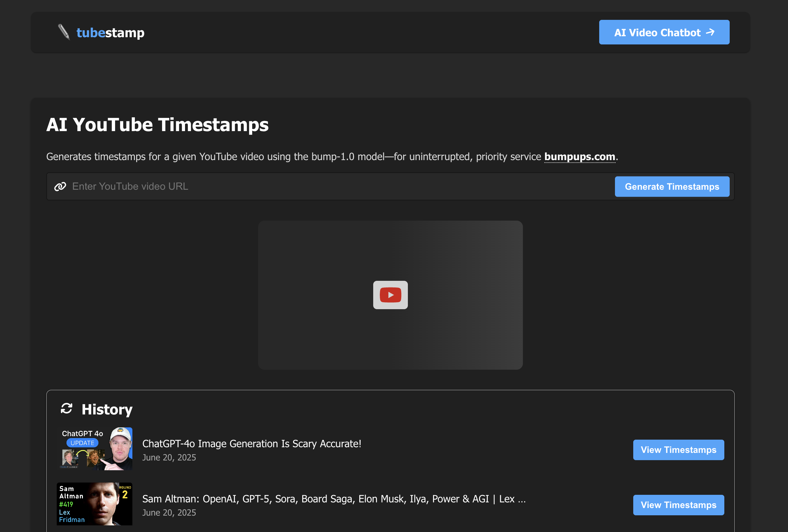The image size is (788, 532).
Task: Click the tubestamp pen logo icon
Action: click(x=64, y=32)
